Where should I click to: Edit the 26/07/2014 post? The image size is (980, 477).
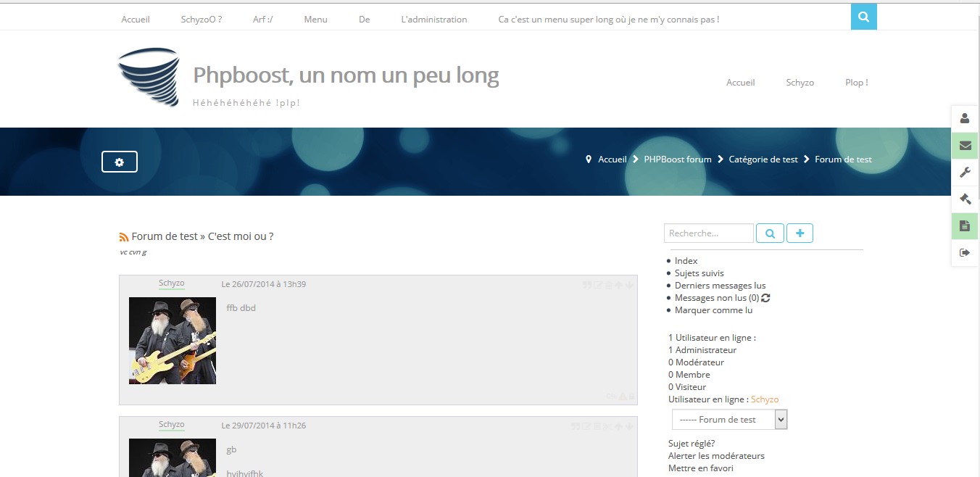click(x=598, y=285)
